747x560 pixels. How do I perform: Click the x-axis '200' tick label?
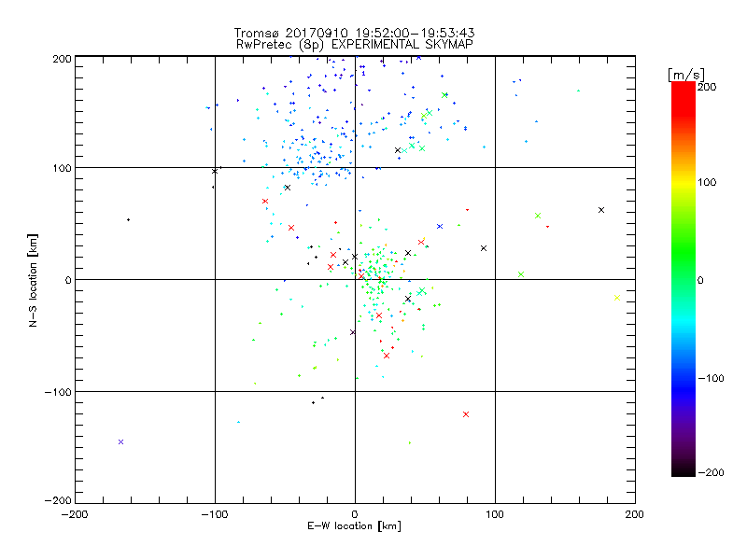(635, 514)
